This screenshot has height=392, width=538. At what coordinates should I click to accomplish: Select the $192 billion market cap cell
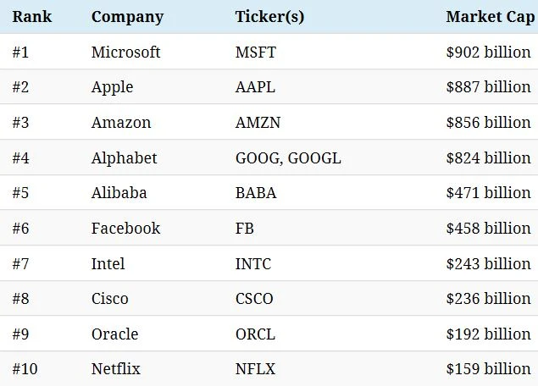click(488, 334)
